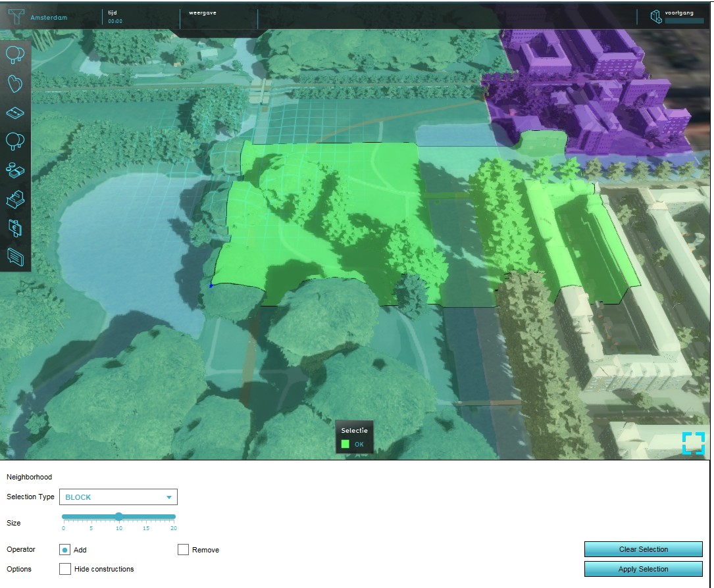Enable the Remove operator checkbox
Screen dimensions: 714x588
point(184,550)
